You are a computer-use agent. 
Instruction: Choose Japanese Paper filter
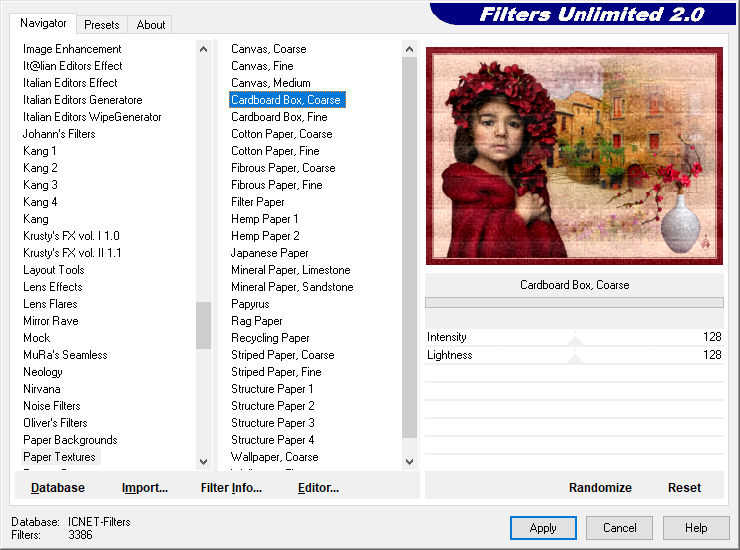click(269, 253)
